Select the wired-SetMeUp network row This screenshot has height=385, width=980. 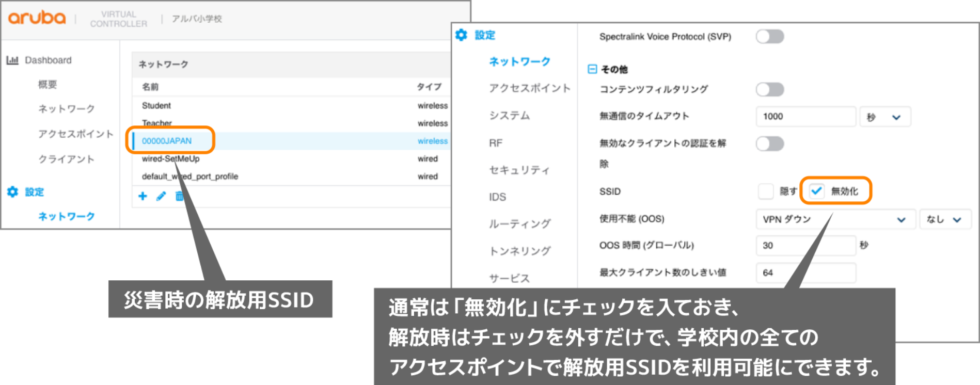click(292, 158)
